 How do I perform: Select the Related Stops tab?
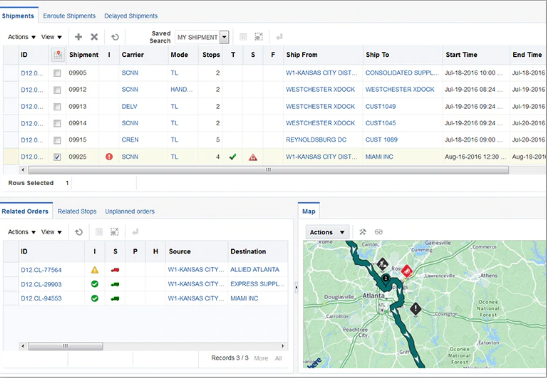tap(77, 211)
